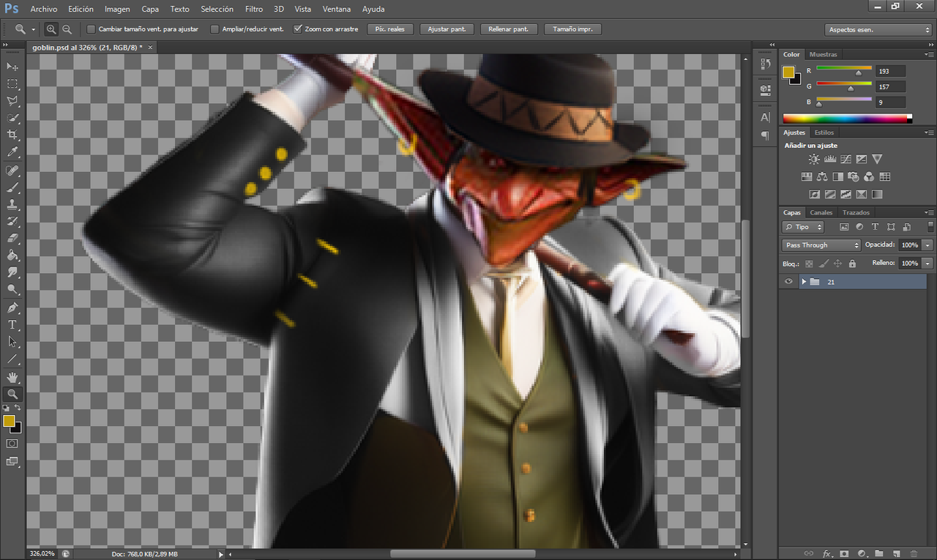This screenshot has height=560, width=937.
Task: Create a new layer group
Action: (879, 553)
